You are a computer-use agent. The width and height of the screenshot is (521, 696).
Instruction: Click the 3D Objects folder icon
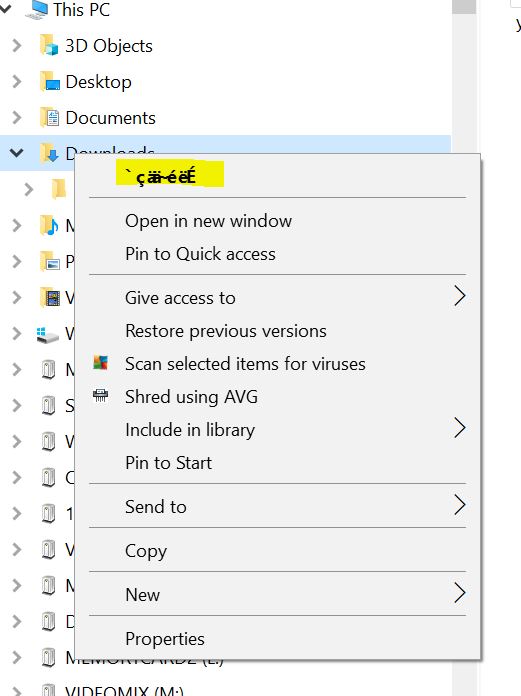click(49, 45)
